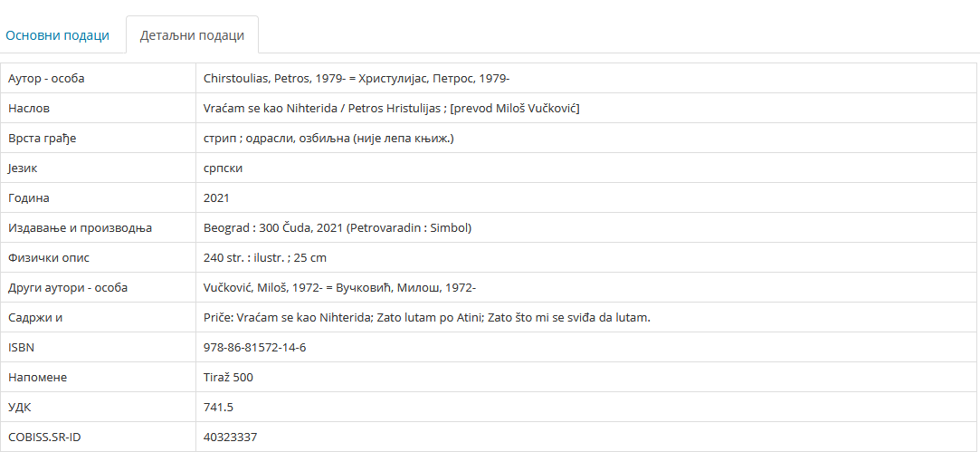This screenshot has width=980, height=452.
Task: Switch to the Основни подаци tab
Action: pyautogui.click(x=58, y=35)
